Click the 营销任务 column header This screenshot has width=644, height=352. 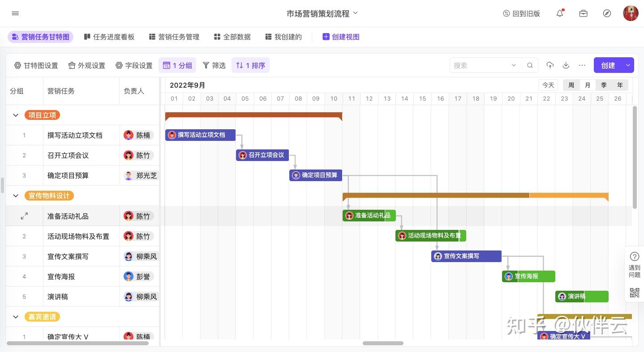[x=61, y=91]
